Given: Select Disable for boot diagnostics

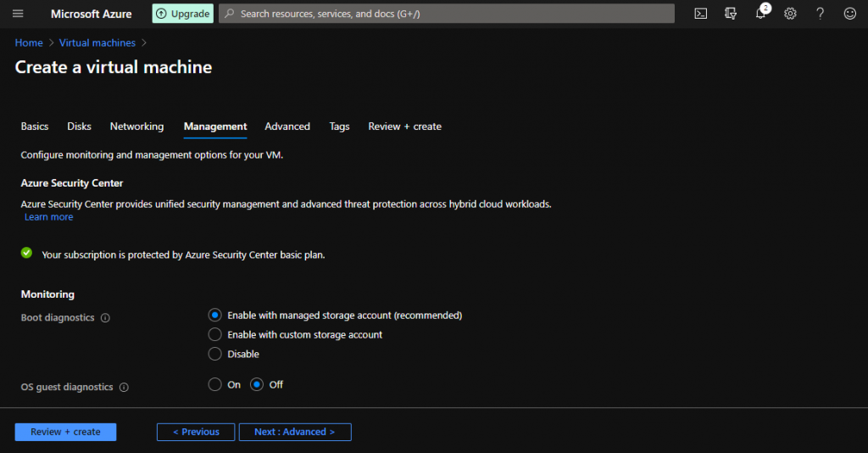Looking at the screenshot, I should tap(215, 354).
